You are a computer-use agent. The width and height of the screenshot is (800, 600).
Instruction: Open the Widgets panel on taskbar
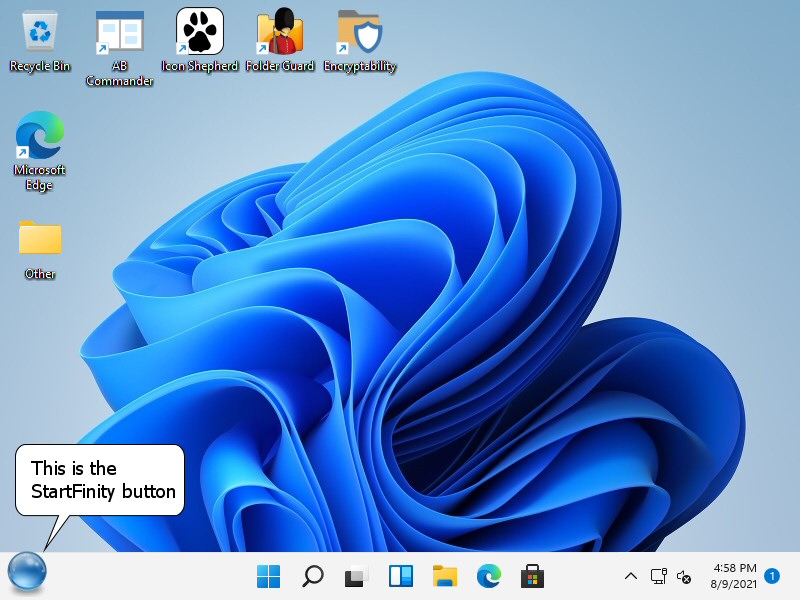[401, 577]
